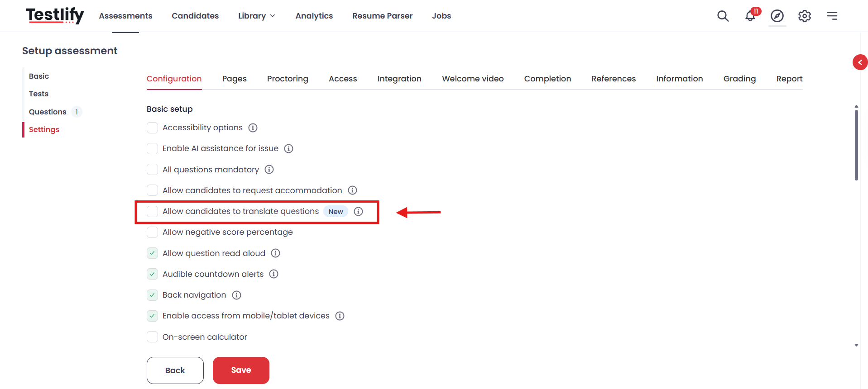Image resolution: width=868 pixels, height=389 pixels.
Task: Open the Grading tab
Action: pos(739,79)
